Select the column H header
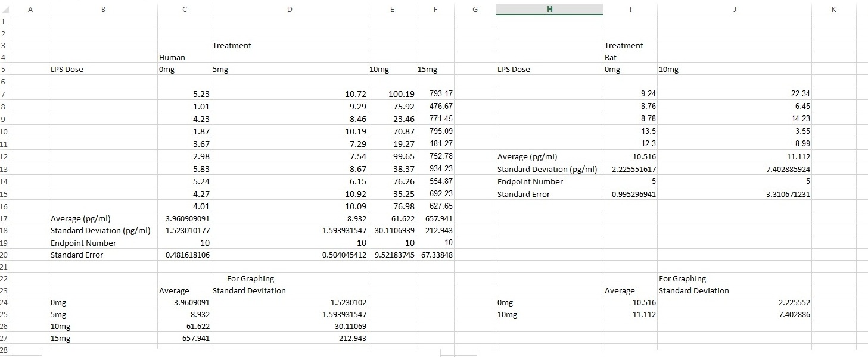Viewport: 868px width, 357px height. pos(549,9)
